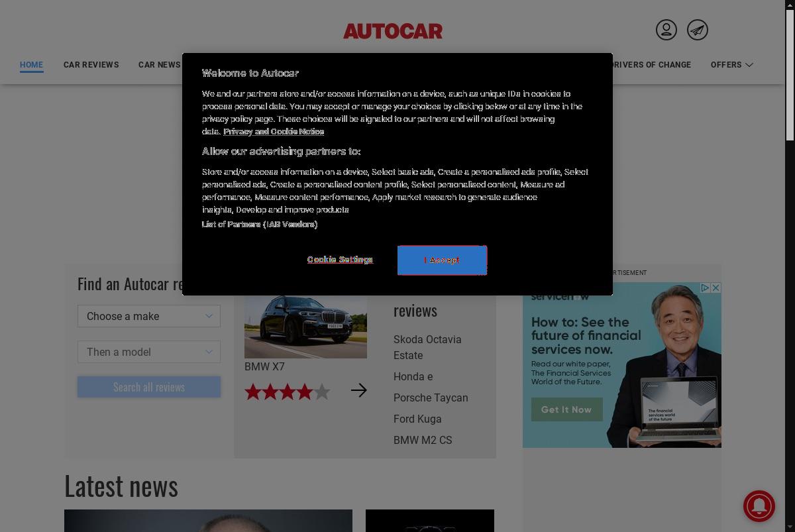This screenshot has height=532, width=795.
Task: Open Car Reviews menu item
Action: pyautogui.click(x=91, y=65)
